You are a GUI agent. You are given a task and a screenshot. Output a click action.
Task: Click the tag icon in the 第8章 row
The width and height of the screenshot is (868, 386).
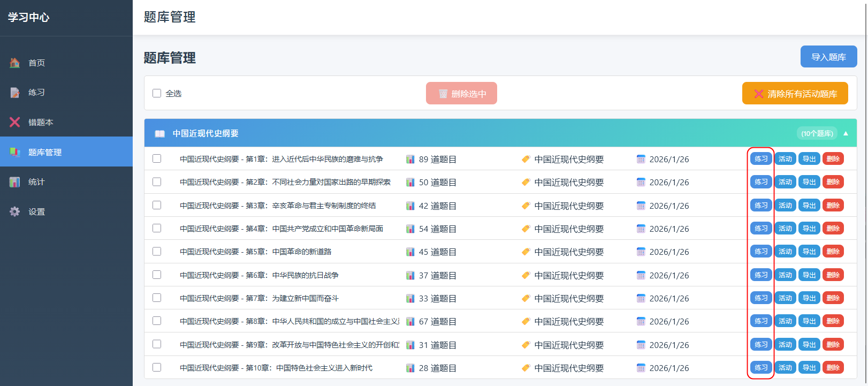(526, 321)
